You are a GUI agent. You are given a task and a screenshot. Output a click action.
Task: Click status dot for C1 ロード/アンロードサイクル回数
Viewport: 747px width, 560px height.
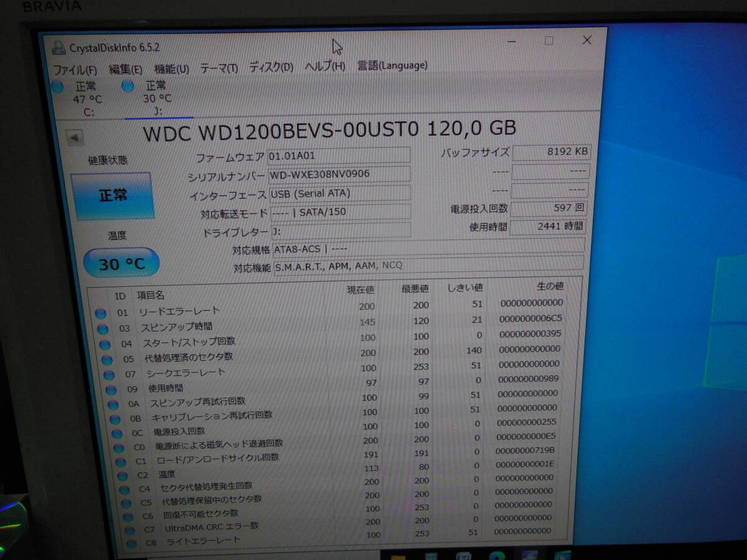tap(121, 462)
